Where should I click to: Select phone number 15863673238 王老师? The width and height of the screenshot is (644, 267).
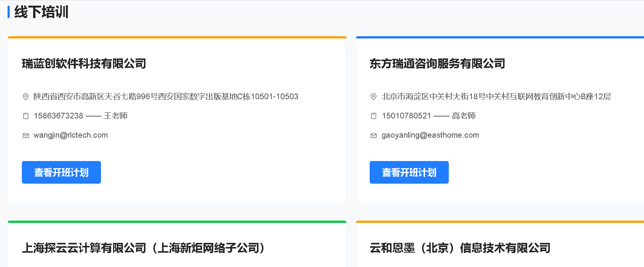[80, 116]
